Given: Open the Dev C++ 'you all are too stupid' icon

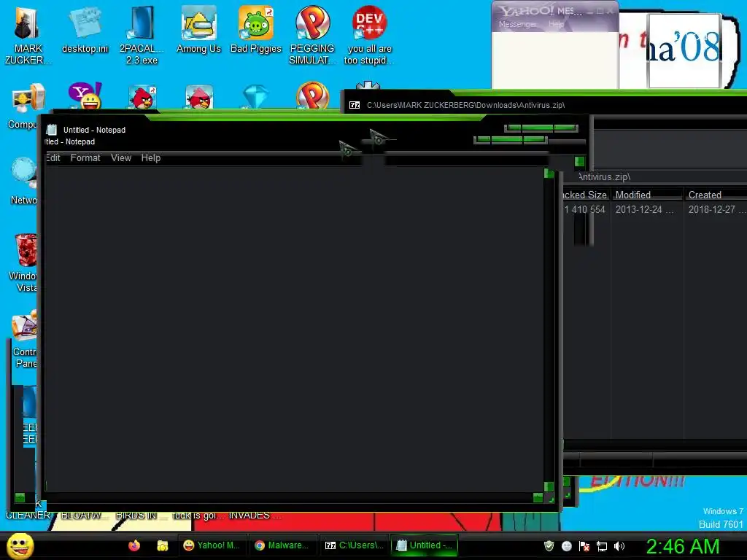Looking at the screenshot, I should [369, 34].
